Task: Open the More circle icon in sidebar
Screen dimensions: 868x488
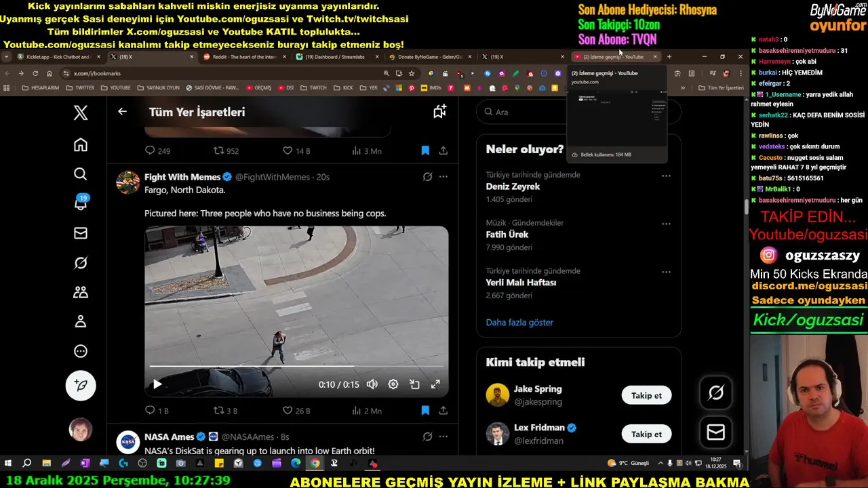Action: point(81,351)
